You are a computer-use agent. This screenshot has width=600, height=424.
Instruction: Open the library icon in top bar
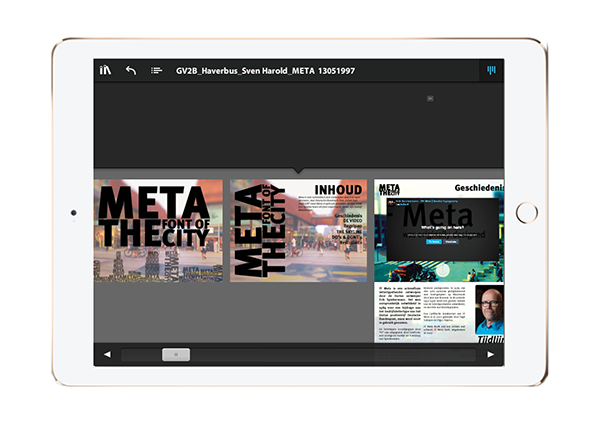105,70
